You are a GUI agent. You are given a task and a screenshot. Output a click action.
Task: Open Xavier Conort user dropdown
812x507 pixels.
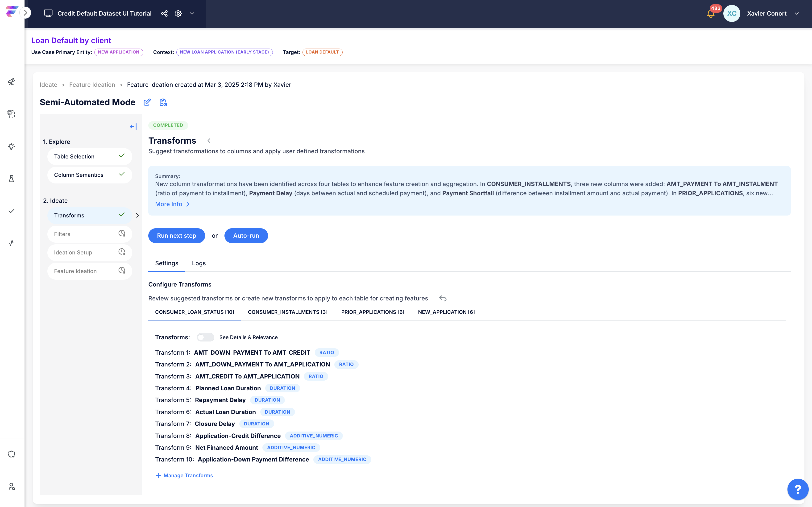pos(797,13)
